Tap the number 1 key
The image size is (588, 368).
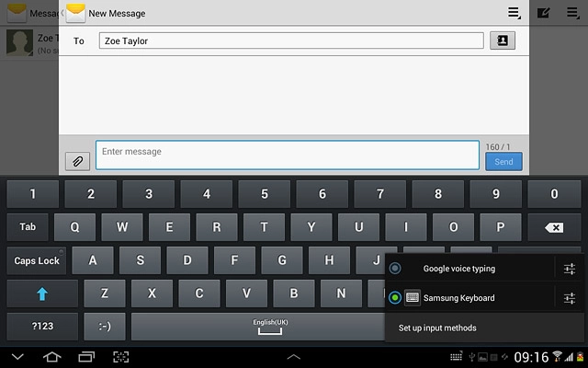pyautogui.click(x=33, y=194)
